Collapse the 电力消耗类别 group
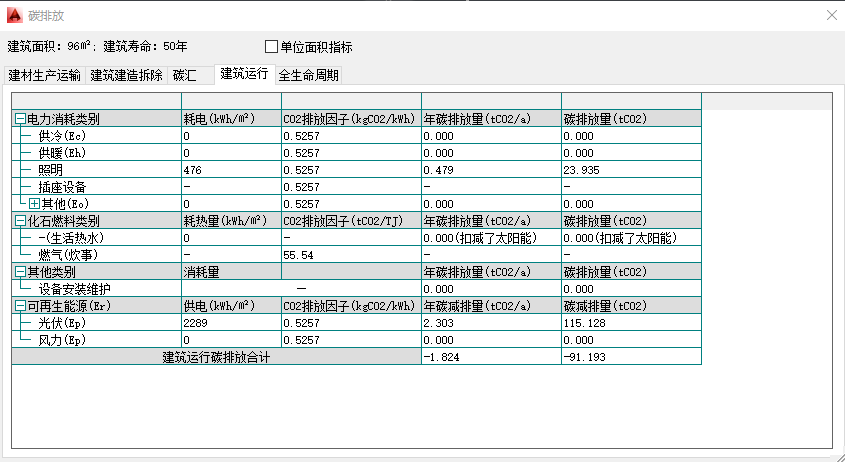 pos(20,119)
